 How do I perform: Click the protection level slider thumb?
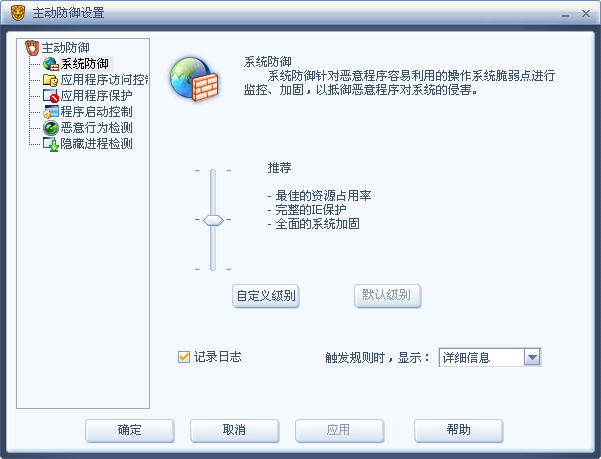[213, 220]
